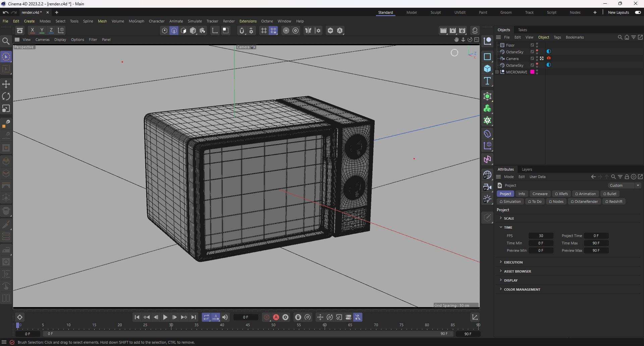Click the keyframe diamond icon at timeline left
Image resolution: width=644 pixels, height=346 pixels.
point(20,317)
